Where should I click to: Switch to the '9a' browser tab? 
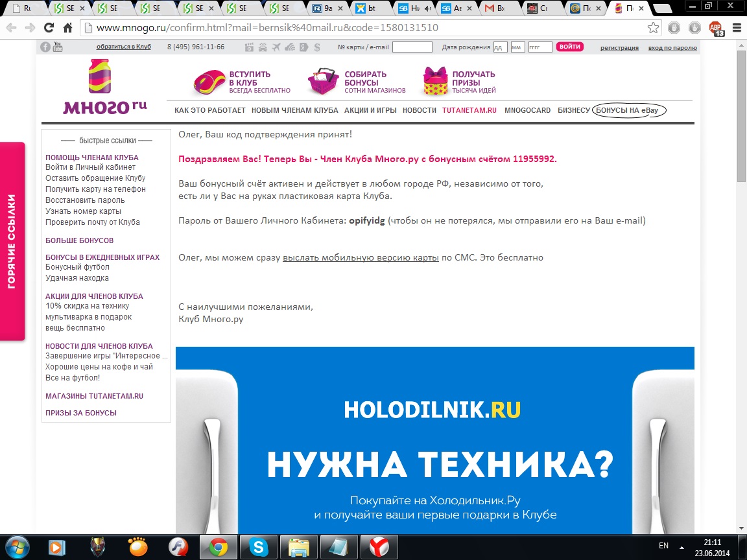[328, 8]
